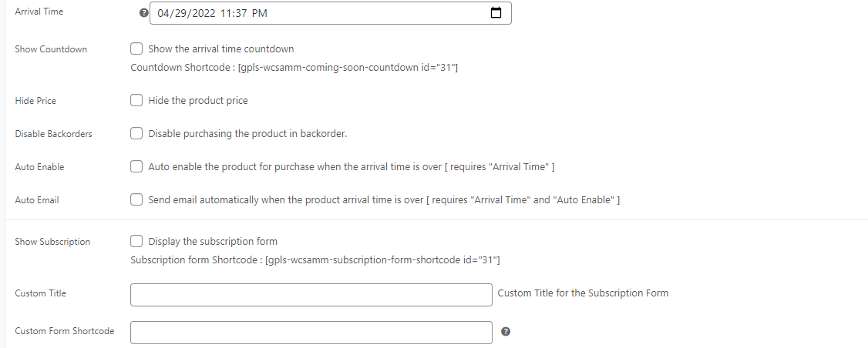Image resolution: width=868 pixels, height=348 pixels.
Task: Click the help icon beside Arrival Time
Action: (x=144, y=13)
